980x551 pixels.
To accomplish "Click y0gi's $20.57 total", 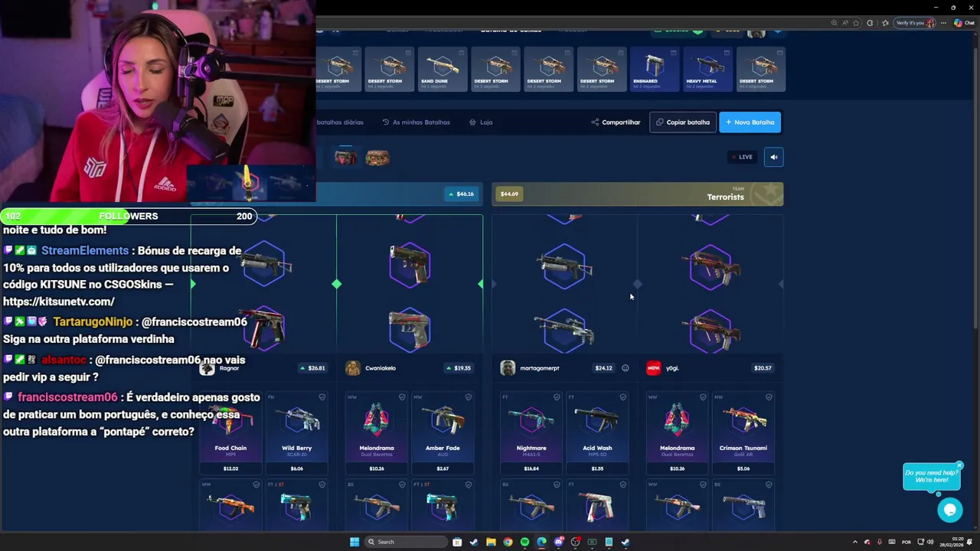I will click(763, 368).
